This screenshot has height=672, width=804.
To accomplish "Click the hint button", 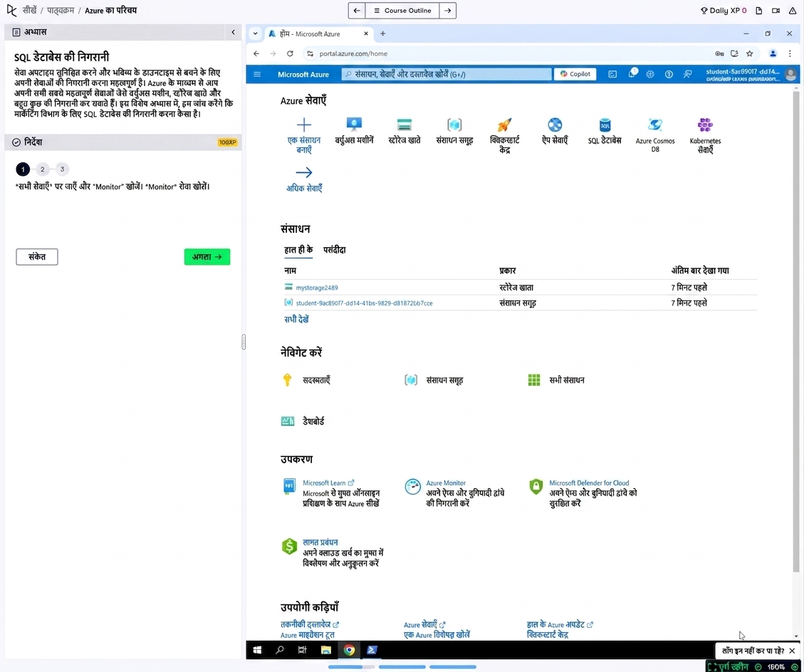I will (37, 257).
